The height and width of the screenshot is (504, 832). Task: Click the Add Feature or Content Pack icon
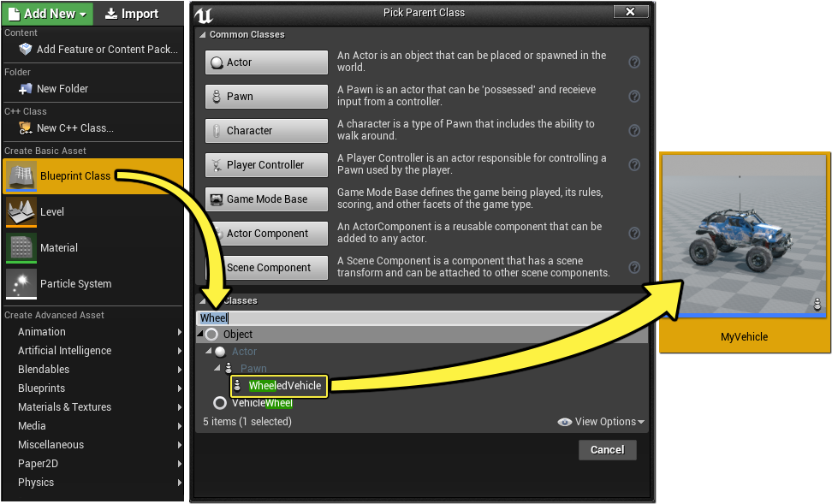(25, 50)
